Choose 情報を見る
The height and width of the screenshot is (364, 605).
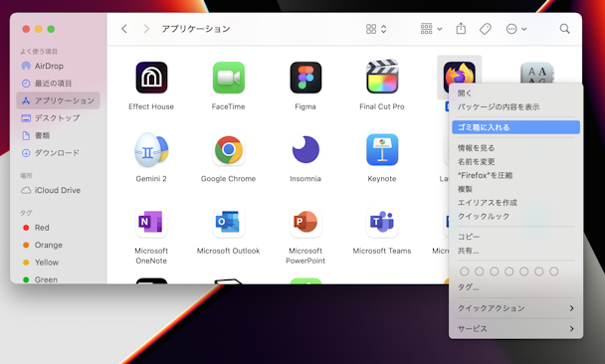(515, 147)
